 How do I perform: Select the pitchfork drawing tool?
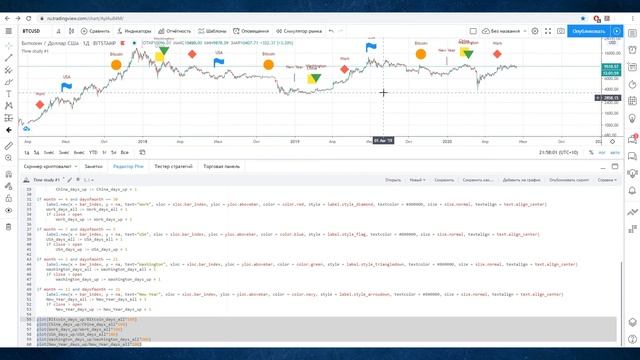(x=9, y=70)
